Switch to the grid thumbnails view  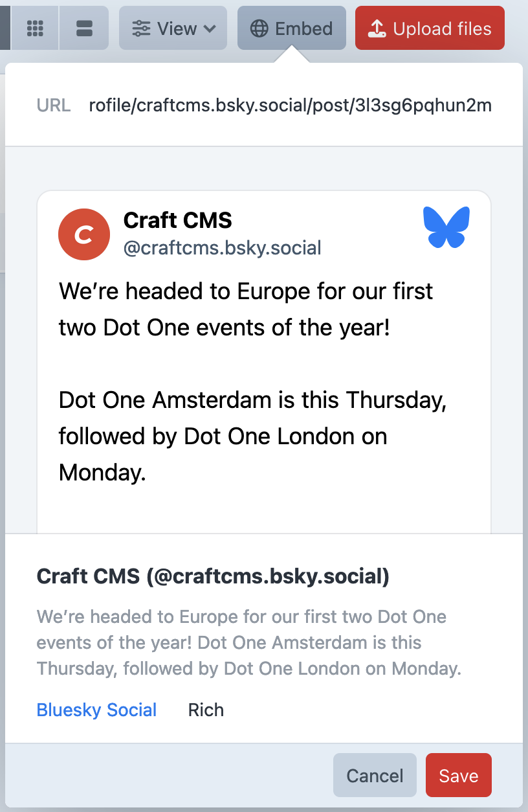coord(35,28)
